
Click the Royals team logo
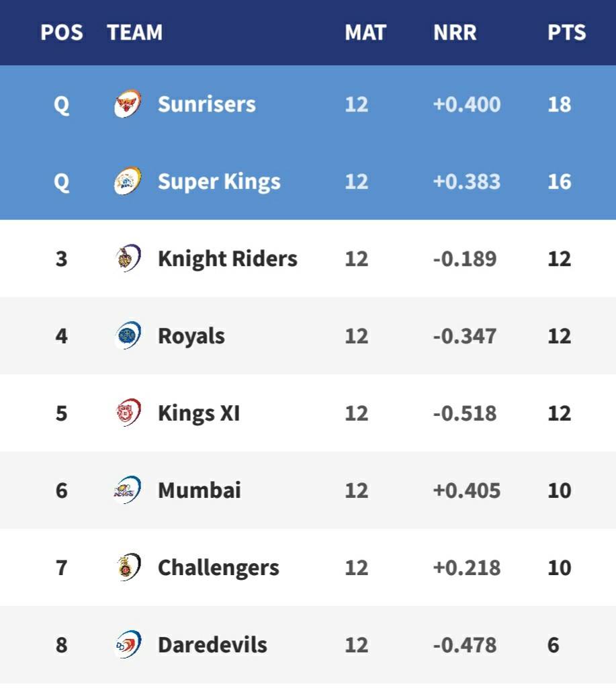(x=128, y=336)
